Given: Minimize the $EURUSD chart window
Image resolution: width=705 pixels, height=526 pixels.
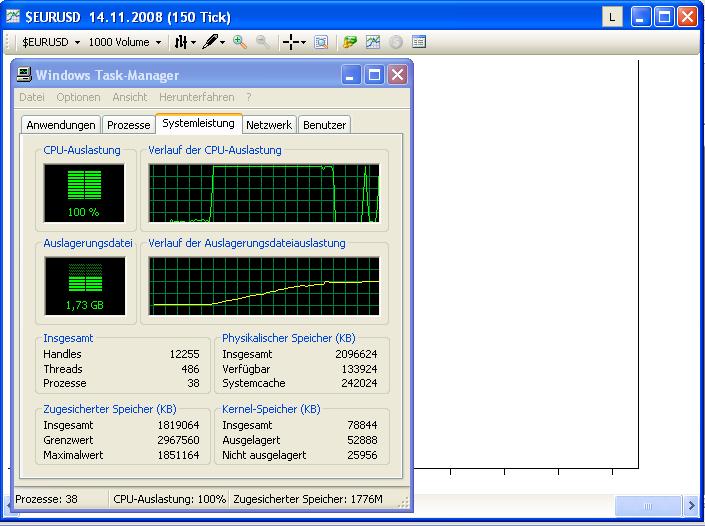Looking at the screenshot, I should [641, 18].
